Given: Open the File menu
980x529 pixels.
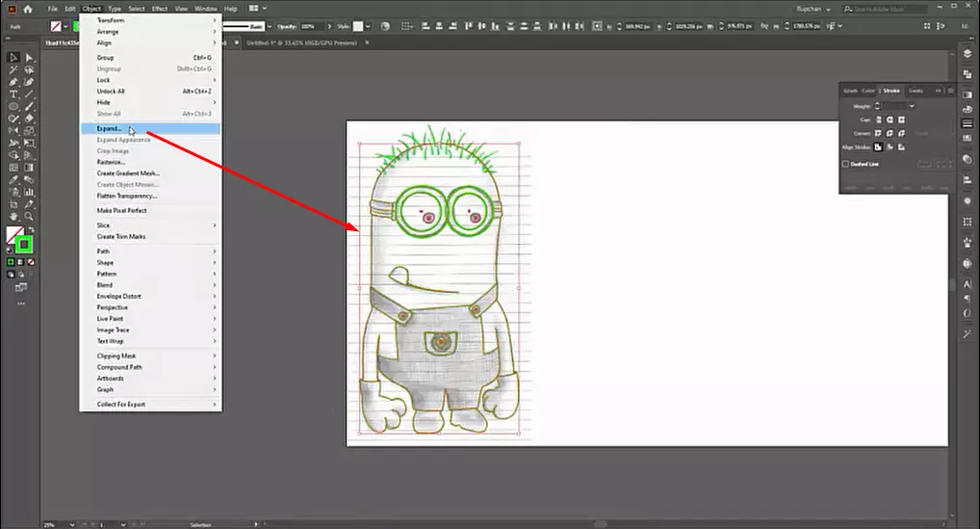Looking at the screenshot, I should point(53,9).
